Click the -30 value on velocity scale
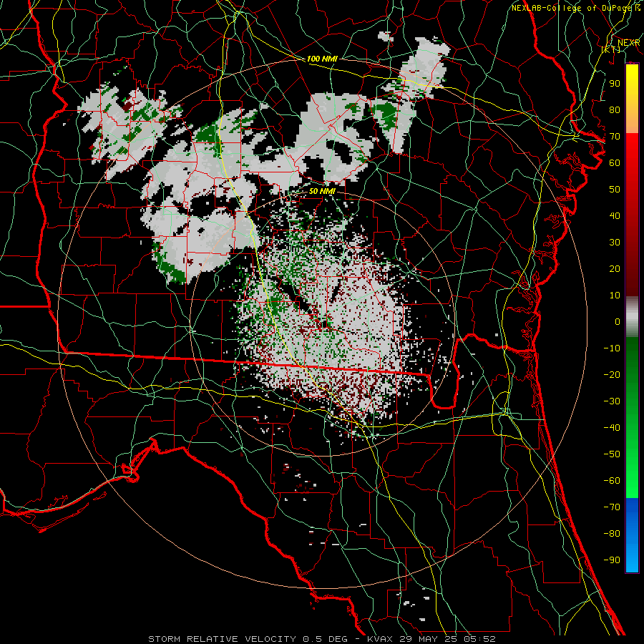 click(x=612, y=401)
